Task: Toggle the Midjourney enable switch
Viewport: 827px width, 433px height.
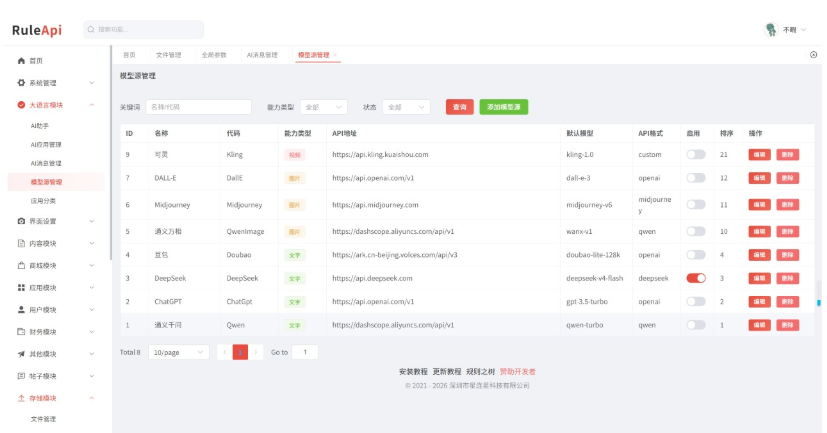Action: tap(696, 205)
